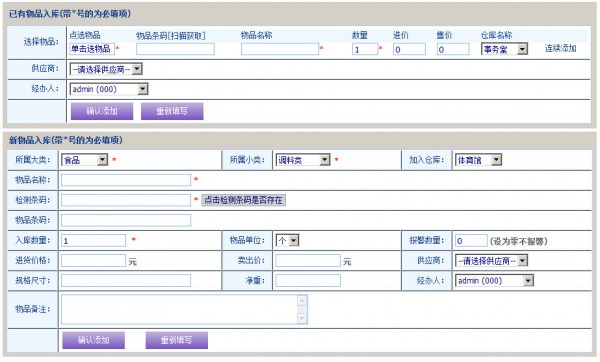Click the 单击选物品 item picker field
This screenshot has width=600, height=362.
[x=92, y=49]
